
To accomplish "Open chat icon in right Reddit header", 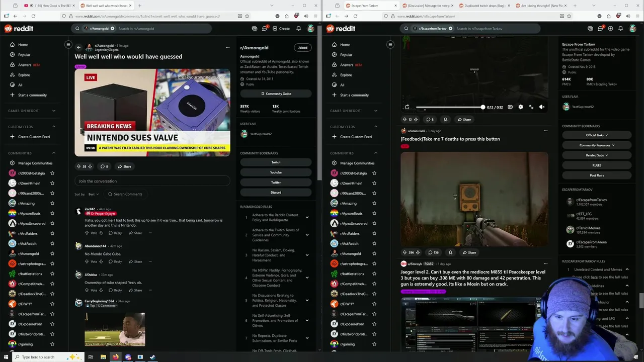I will pos(600,29).
